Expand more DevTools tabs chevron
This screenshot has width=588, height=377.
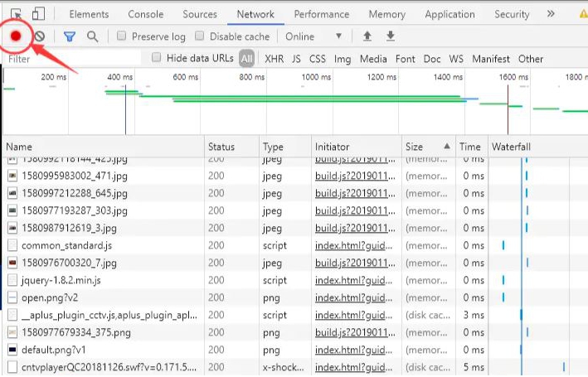[x=551, y=14]
